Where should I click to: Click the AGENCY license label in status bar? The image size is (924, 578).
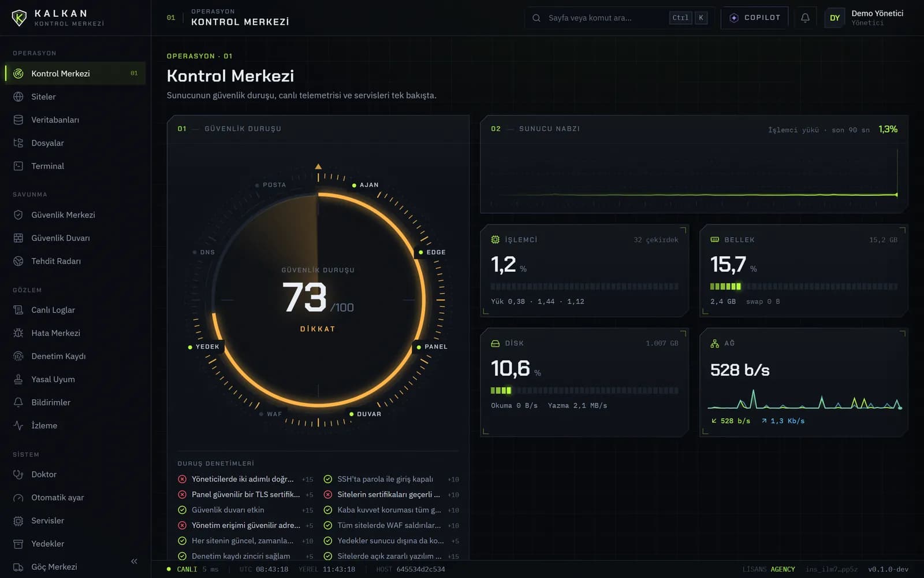[x=783, y=569]
